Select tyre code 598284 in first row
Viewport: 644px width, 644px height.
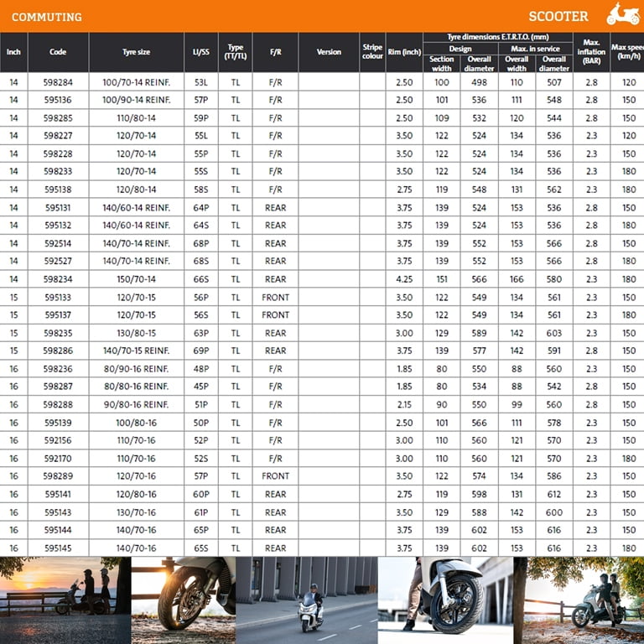coord(58,82)
